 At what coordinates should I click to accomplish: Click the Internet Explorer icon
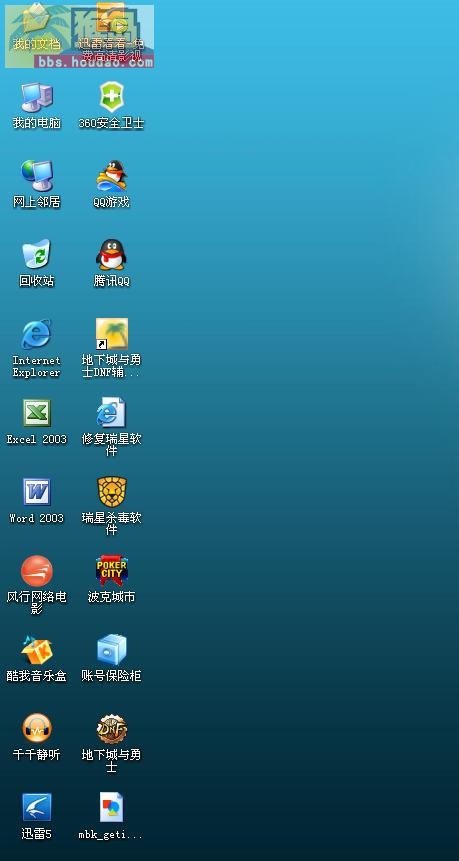click(x=37, y=334)
